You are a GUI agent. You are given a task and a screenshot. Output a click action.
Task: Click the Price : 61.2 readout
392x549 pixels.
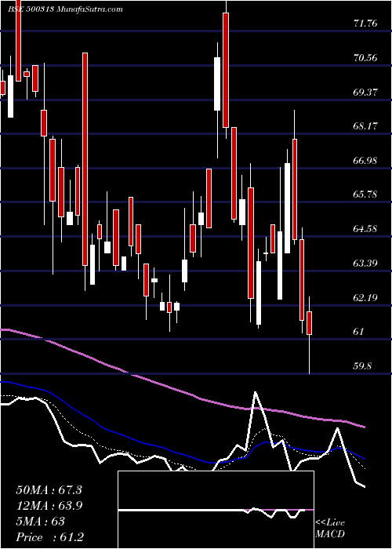point(49,537)
